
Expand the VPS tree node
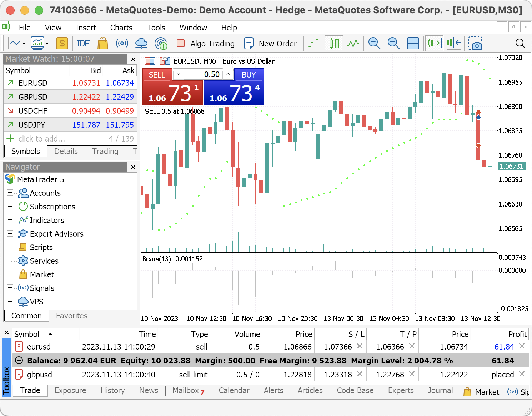coord(10,301)
